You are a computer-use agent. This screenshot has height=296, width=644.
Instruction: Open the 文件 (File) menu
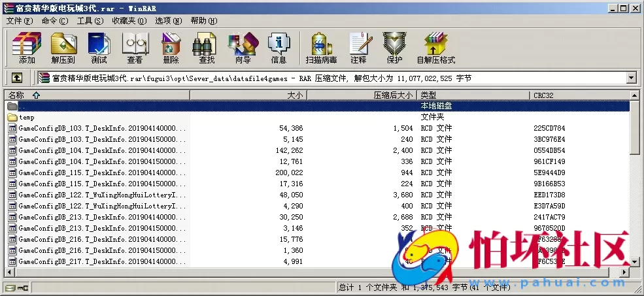20,20
